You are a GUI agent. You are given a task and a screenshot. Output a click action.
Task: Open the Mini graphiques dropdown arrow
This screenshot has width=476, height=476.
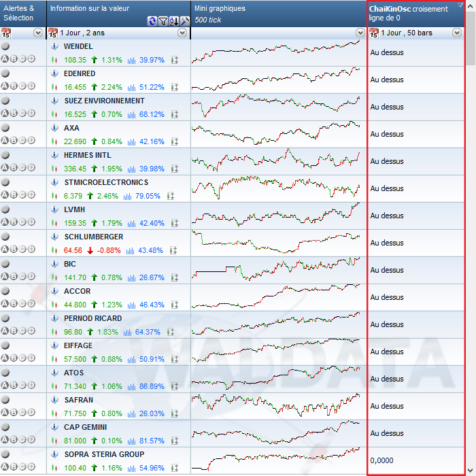coord(360,33)
